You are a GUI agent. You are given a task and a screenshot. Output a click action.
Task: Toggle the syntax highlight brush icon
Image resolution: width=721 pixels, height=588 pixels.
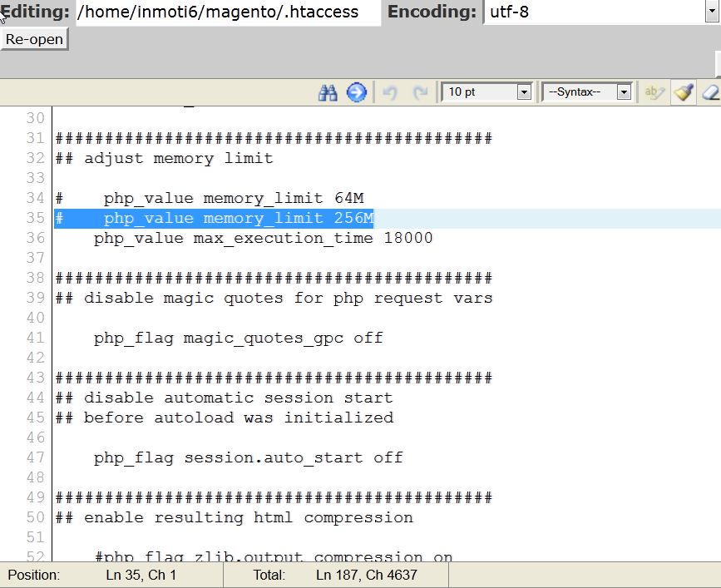tap(684, 92)
